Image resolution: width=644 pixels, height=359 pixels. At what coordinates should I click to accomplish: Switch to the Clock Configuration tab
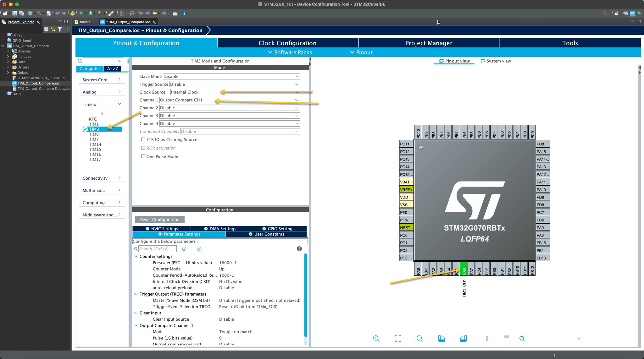point(287,43)
